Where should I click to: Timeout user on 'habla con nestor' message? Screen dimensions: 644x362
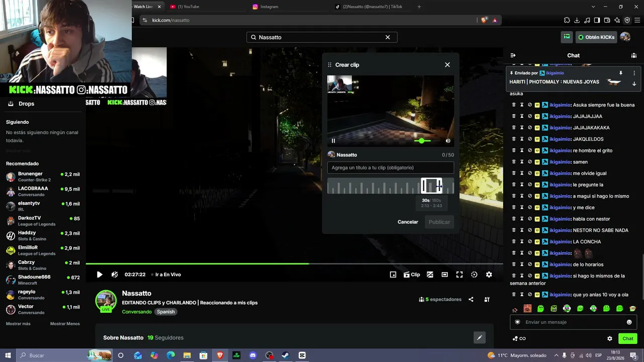[x=522, y=219]
